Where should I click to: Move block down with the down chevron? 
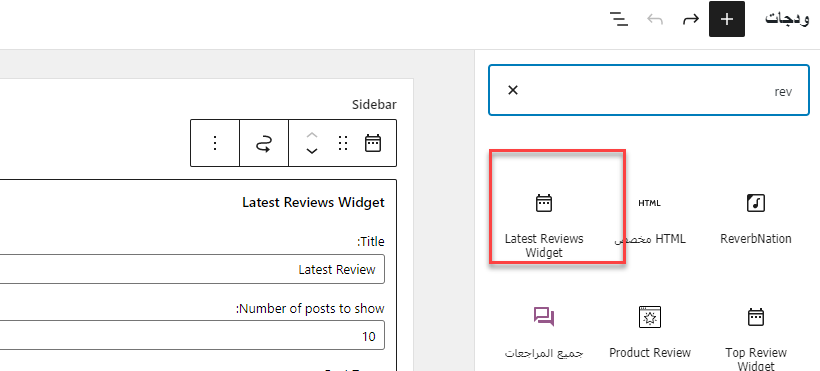point(312,151)
